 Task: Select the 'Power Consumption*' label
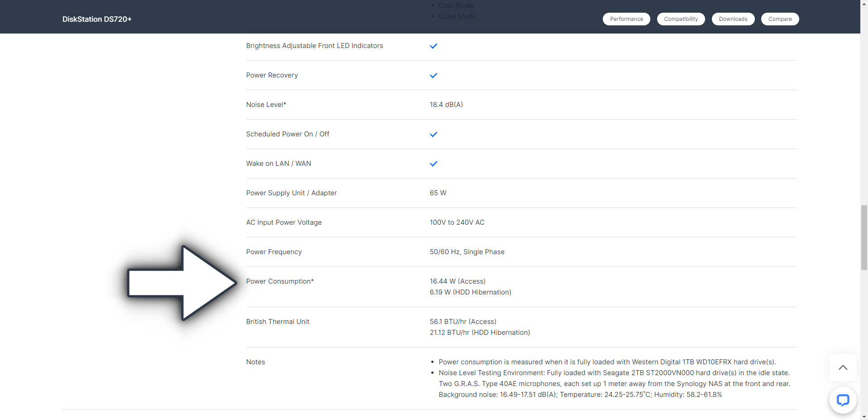click(280, 281)
